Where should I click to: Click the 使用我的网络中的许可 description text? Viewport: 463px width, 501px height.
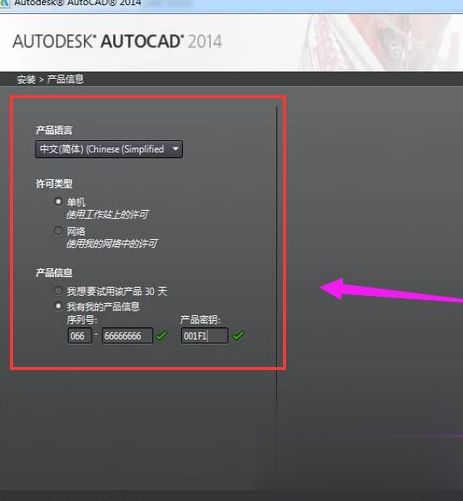[x=112, y=243]
